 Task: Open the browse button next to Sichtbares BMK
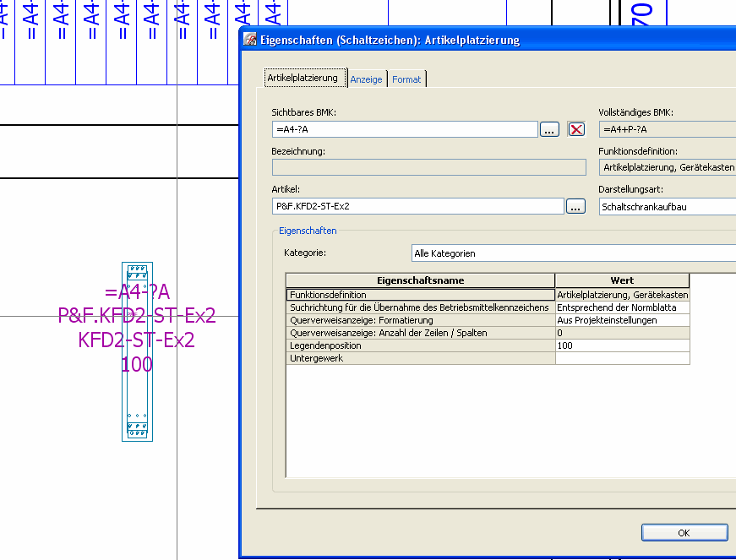pos(550,129)
